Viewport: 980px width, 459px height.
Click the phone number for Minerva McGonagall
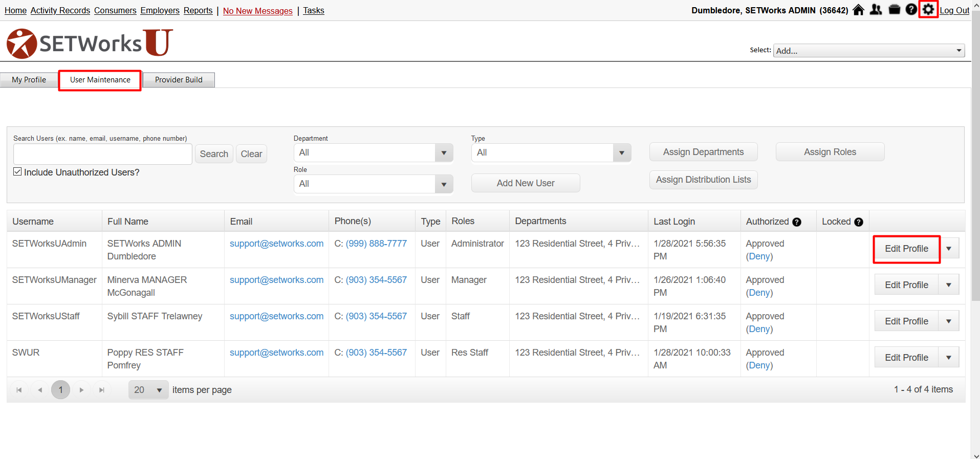click(376, 280)
